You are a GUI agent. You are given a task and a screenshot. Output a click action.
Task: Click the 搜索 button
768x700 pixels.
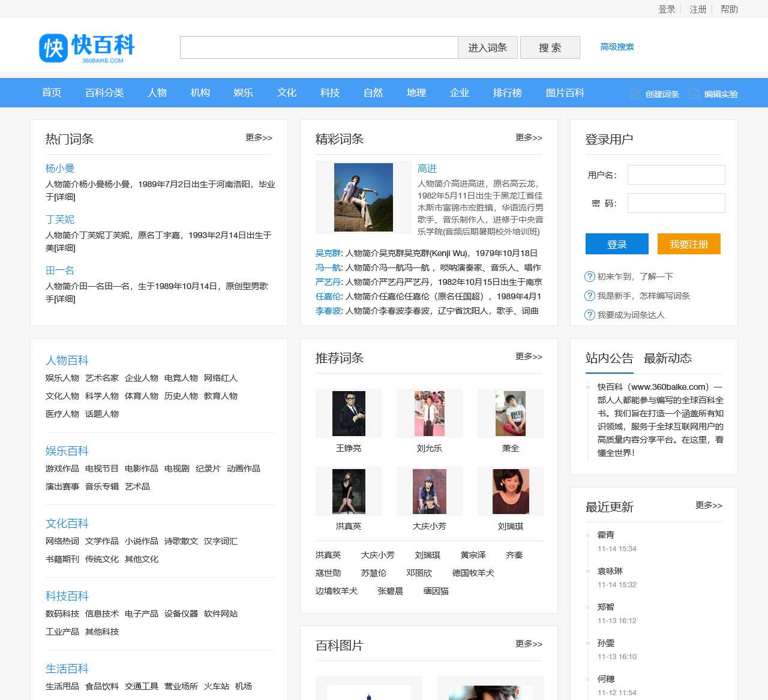click(x=550, y=47)
